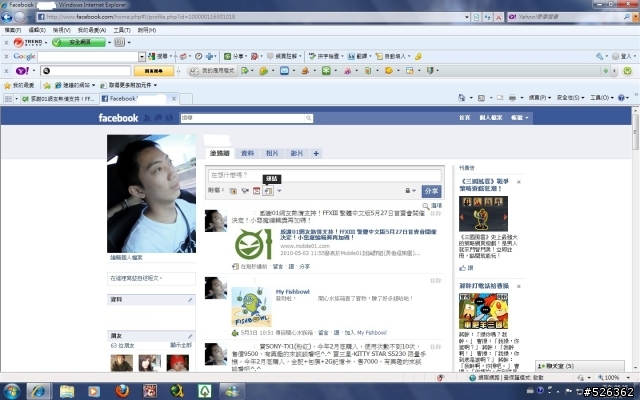Viewport: 640px width, 400px height.
Task: Click the Google toolbar highlighter icon
Action: pyautogui.click(x=418, y=56)
